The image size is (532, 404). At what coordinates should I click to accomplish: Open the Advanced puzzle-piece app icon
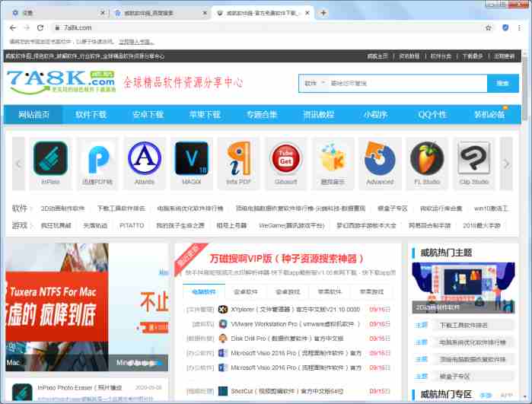coord(380,158)
